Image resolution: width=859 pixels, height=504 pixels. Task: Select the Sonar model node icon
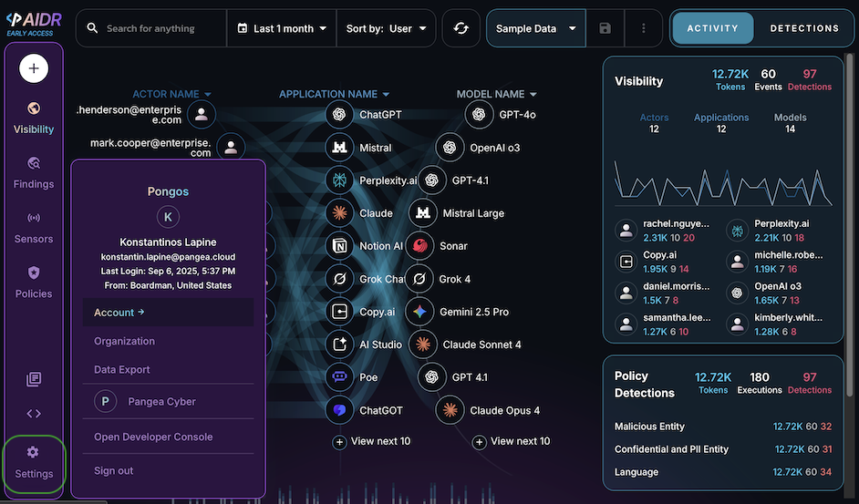click(x=420, y=246)
